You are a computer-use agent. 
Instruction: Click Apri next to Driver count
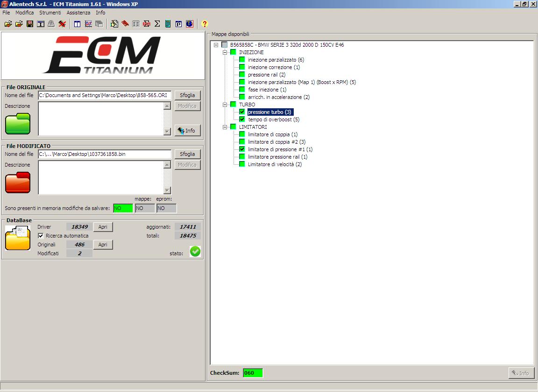pos(103,227)
